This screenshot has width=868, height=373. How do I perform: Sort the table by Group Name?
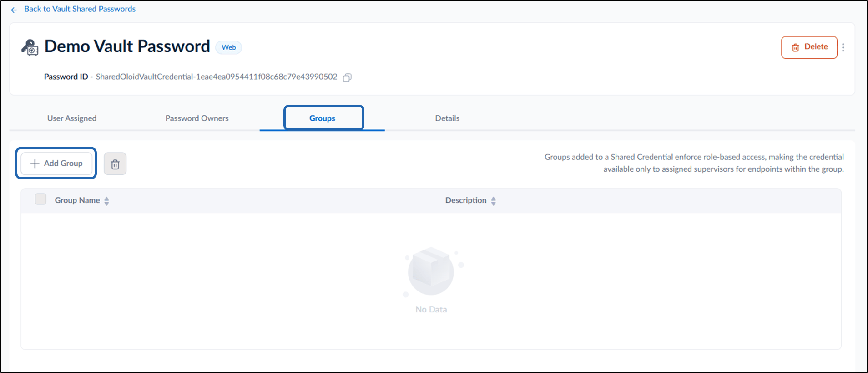click(x=106, y=201)
